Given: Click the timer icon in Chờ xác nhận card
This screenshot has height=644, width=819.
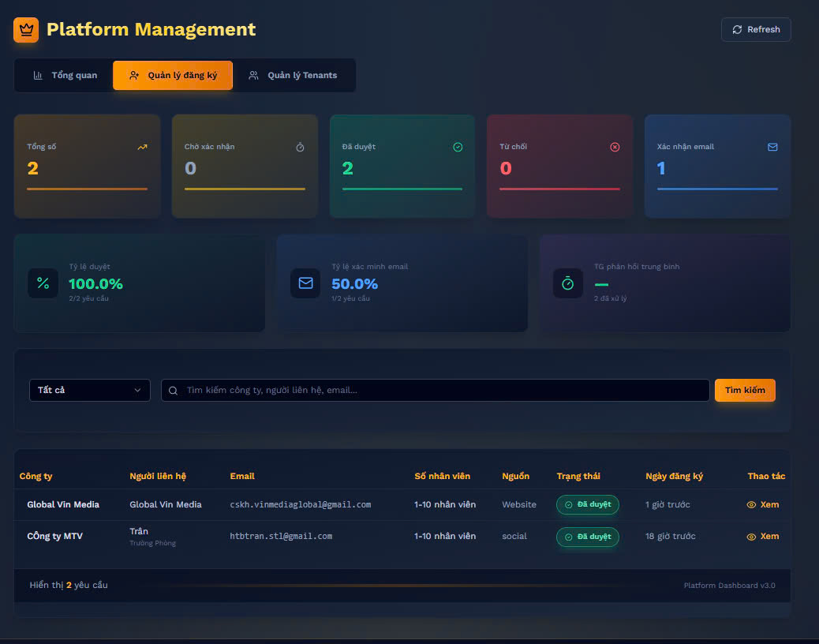Looking at the screenshot, I should coord(300,147).
